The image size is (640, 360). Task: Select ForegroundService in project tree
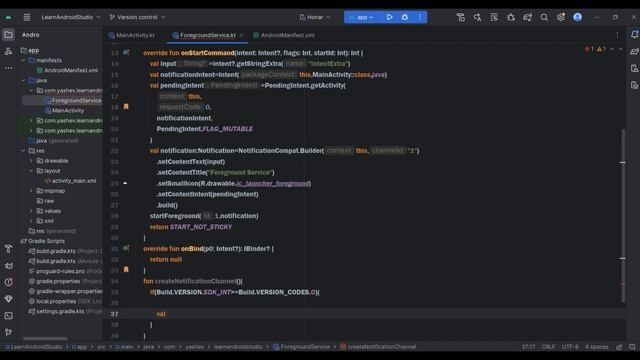pyautogui.click(x=73, y=100)
